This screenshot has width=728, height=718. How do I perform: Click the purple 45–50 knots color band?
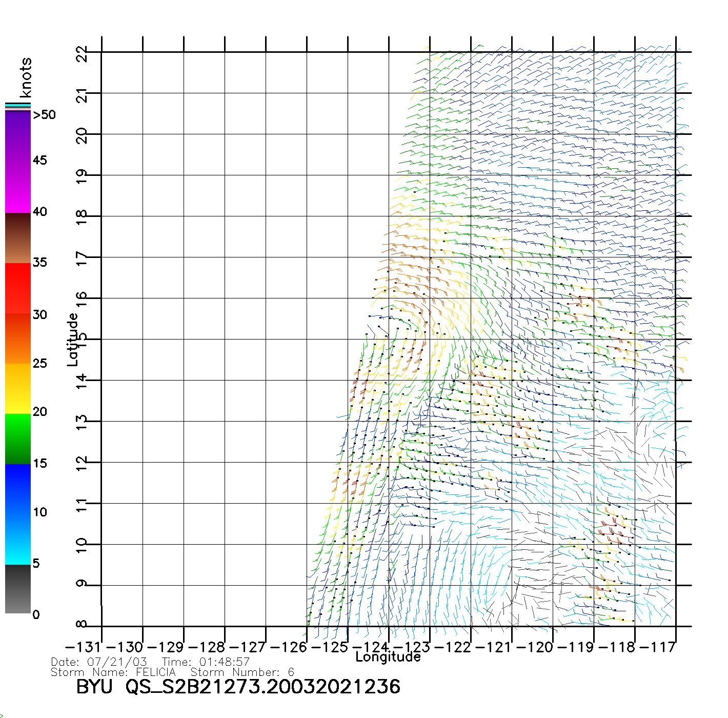tap(18, 136)
